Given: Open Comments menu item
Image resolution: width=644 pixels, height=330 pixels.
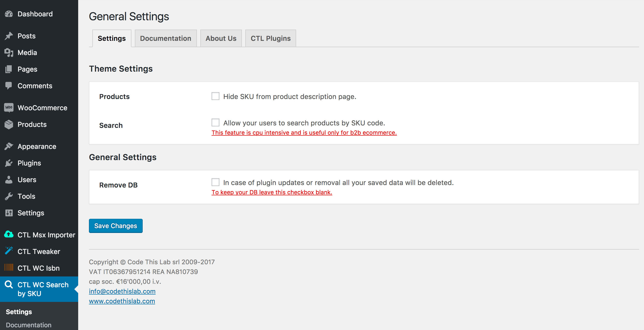Looking at the screenshot, I should point(39,86).
